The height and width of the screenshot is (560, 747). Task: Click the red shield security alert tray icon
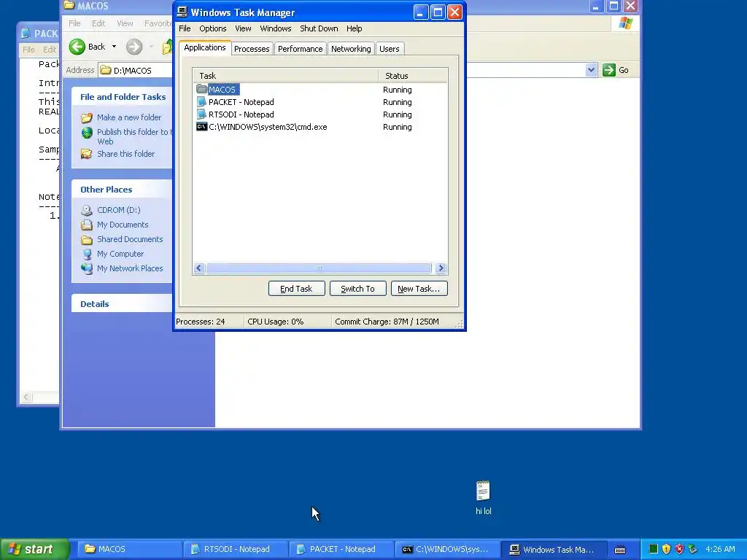coord(680,549)
